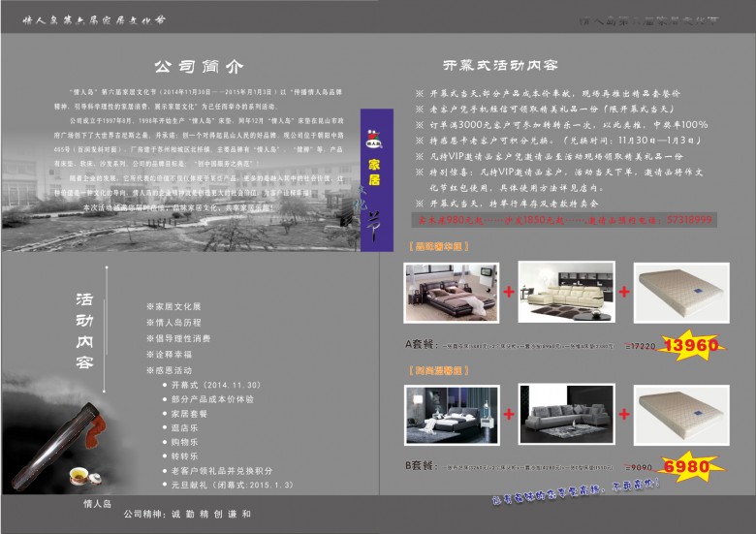
Task: Click the line starting 老客户凭手机短信
Action: (x=545, y=109)
